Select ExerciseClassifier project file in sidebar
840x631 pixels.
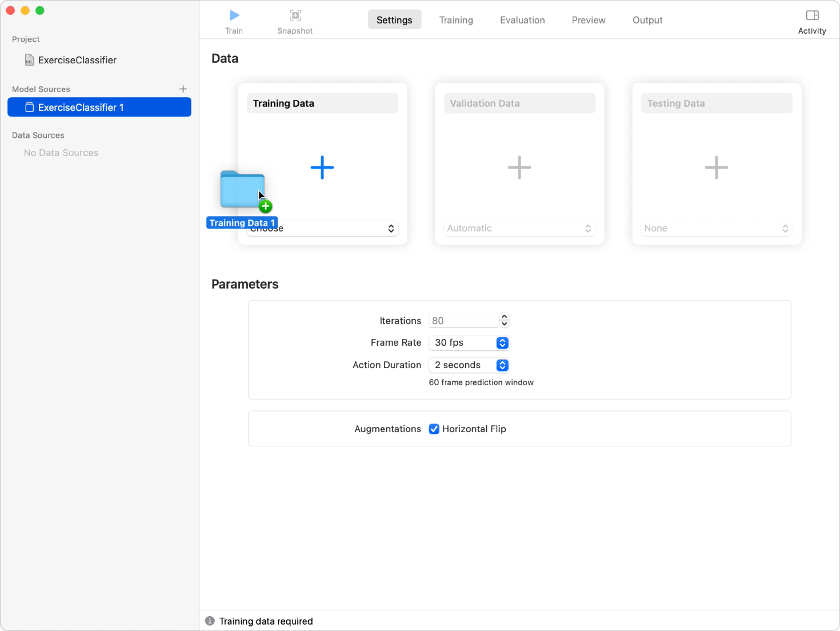pos(77,60)
